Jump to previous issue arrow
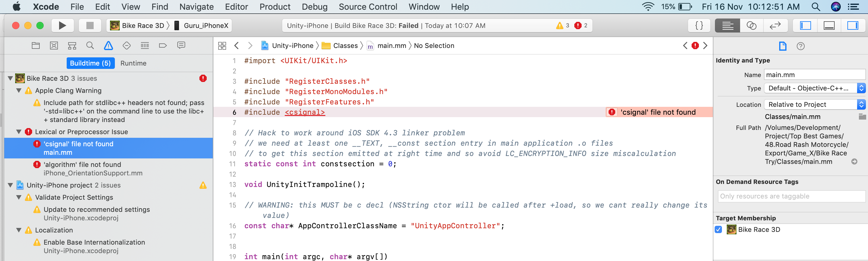Image resolution: width=868 pixels, height=261 pixels. (x=685, y=46)
